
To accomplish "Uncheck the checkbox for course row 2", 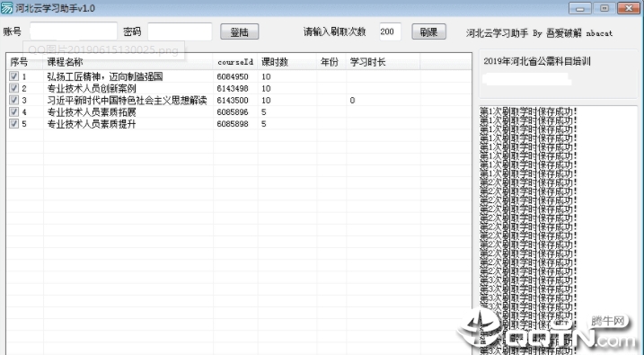I will pyautogui.click(x=14, y=88).
